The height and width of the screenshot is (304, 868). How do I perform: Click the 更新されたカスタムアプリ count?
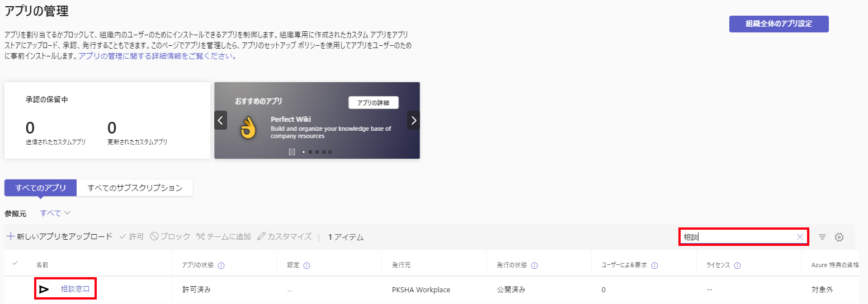coord(112,128)
